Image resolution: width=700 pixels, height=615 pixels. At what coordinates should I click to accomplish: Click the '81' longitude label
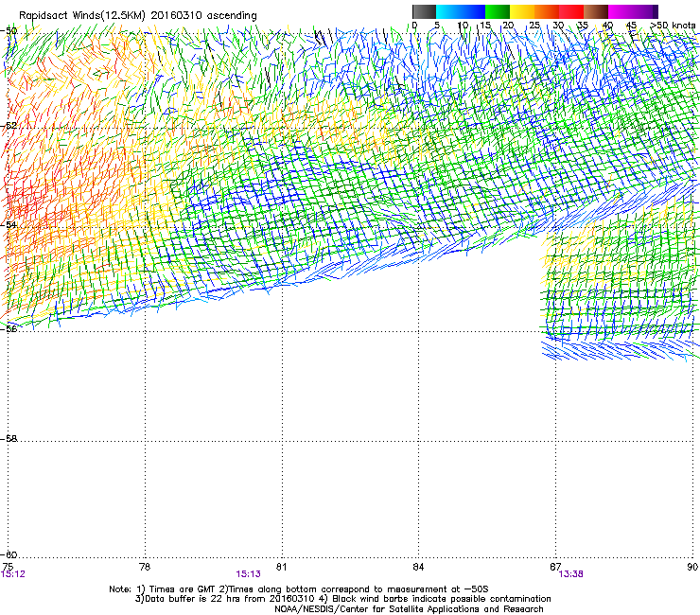281,567
